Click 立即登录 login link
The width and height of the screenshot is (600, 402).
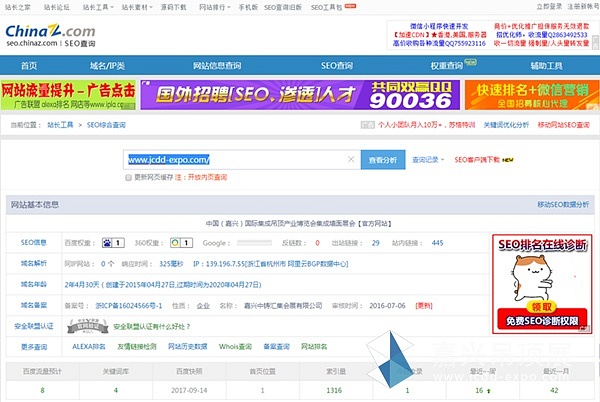coord(549,7)
